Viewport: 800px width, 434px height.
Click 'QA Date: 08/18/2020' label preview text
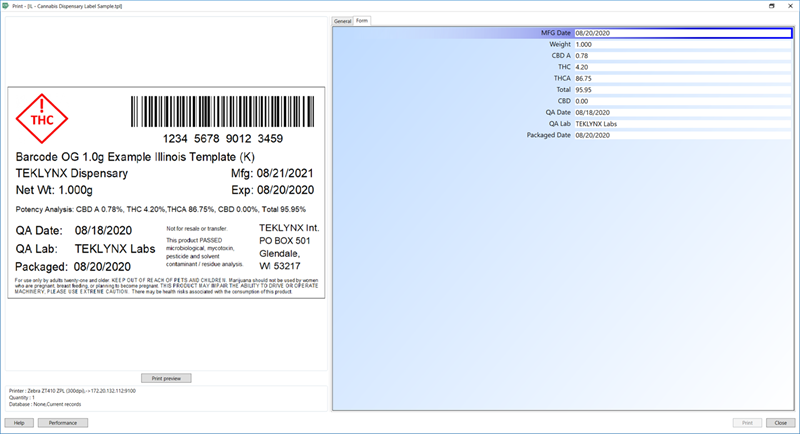click(73, 231)
